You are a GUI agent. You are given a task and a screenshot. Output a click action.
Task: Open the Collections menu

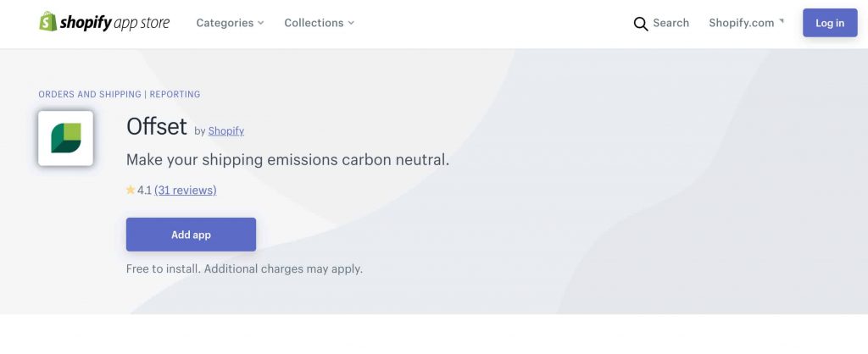[x=320, y=23]
